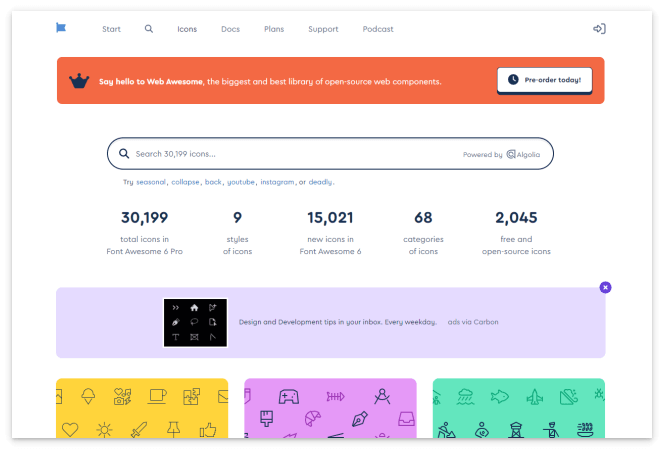Click the 'free and open-source icons' label
Screen dimensions: 664x451
tap(516, 245)
